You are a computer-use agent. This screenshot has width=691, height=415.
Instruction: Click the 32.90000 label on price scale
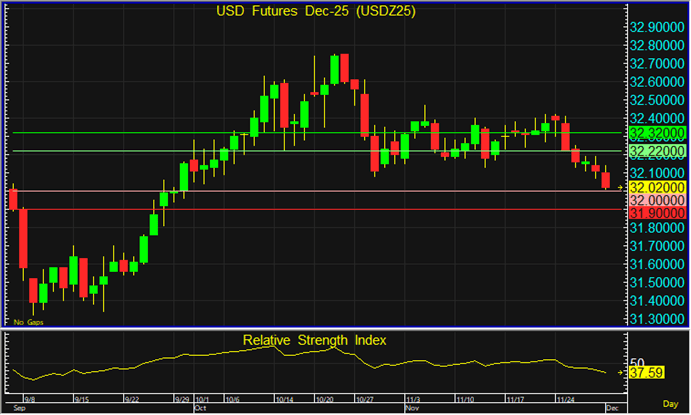coord(657,28)
